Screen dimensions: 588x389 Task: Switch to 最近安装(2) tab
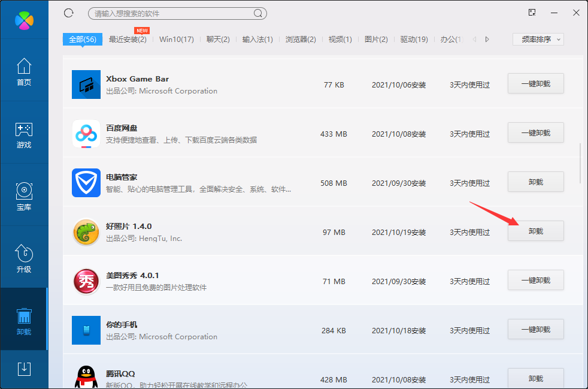tap(128, 40)
